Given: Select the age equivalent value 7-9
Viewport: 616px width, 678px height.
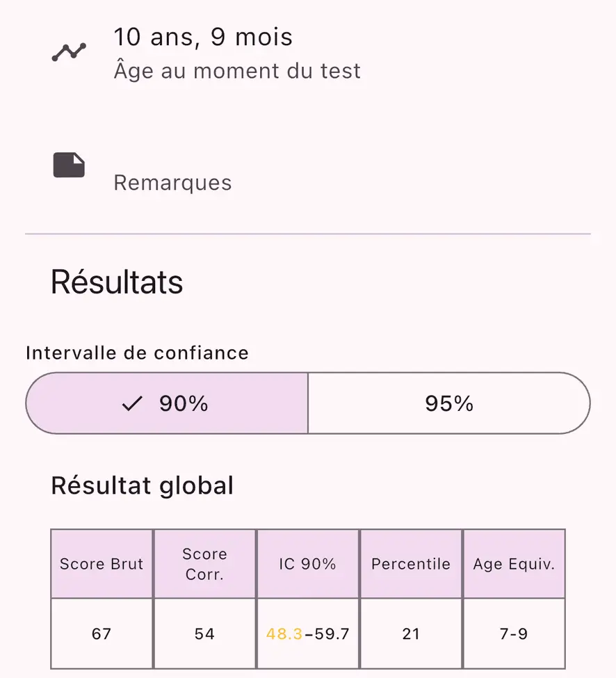Looking at the screenshot, I should (x=514, y=634).
